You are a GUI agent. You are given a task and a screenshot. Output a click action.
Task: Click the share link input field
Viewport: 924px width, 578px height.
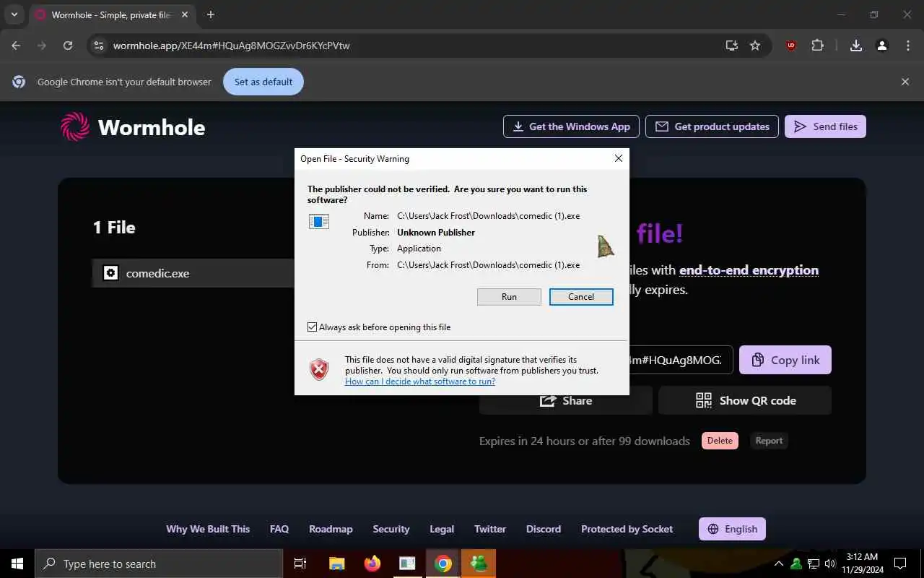click(681, 360)
